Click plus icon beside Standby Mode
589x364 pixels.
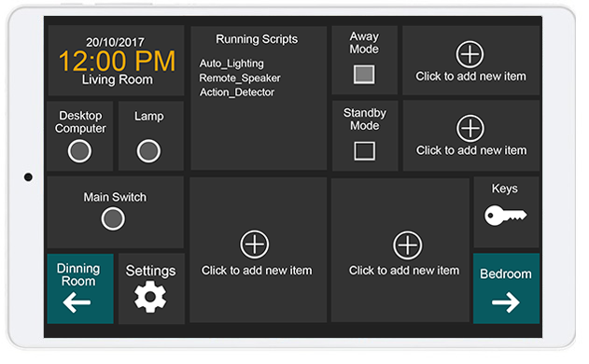470,128
